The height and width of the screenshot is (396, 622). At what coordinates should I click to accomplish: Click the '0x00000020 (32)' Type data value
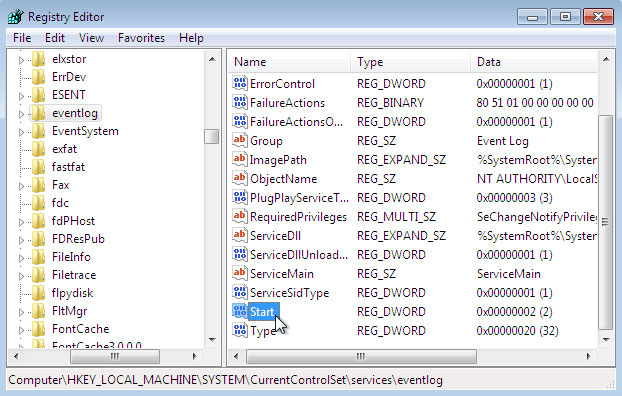(517, 331)
